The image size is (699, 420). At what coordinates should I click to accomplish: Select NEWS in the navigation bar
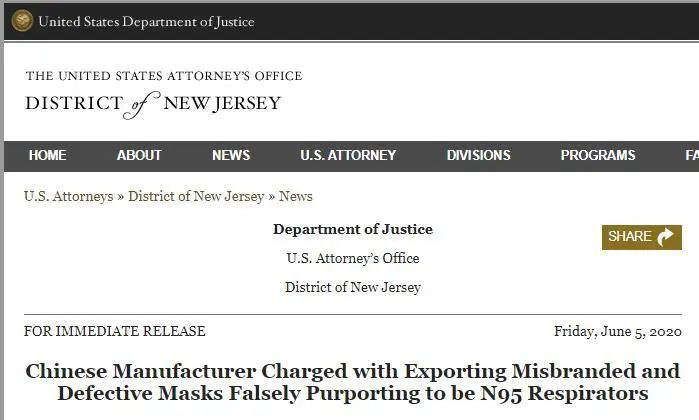point(231,155)
